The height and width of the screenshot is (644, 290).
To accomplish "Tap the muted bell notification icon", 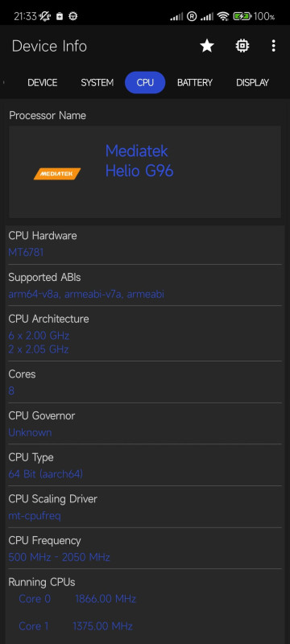I will pos(44,16).
